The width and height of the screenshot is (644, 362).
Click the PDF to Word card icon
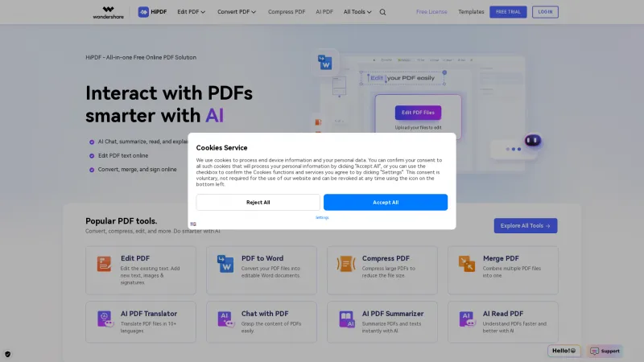tap(225, 264)
